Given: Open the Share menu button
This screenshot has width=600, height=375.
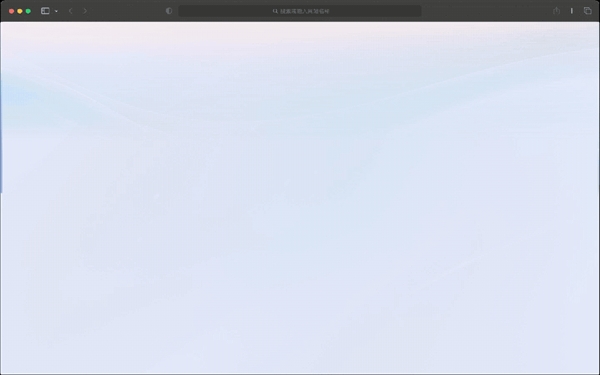Looking at the screenshot, I should [x=556, y=11].
